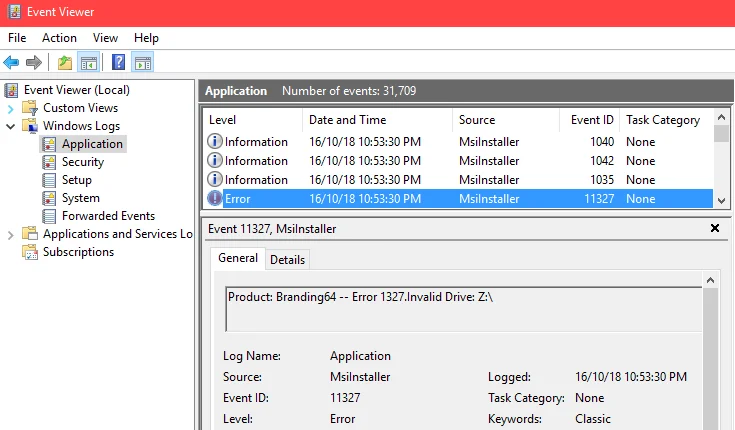
Task: Toggle the Show/Hide Action Pane icon
Action: [143, 62]
